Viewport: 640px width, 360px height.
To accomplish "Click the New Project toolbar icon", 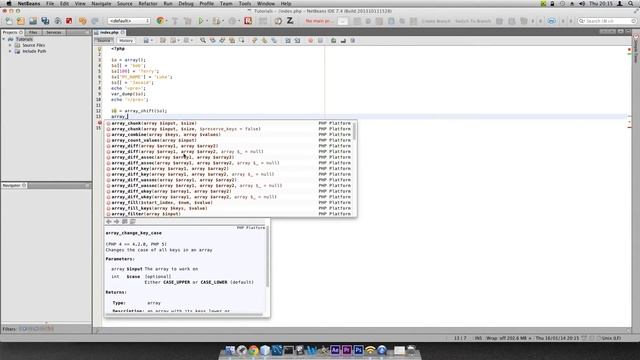I will [x=20, y=21].
